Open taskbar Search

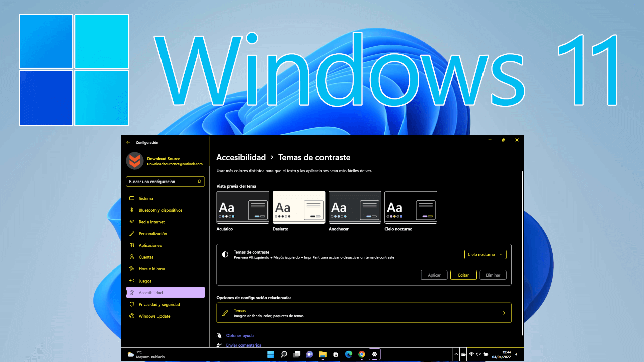click(284, 354)
